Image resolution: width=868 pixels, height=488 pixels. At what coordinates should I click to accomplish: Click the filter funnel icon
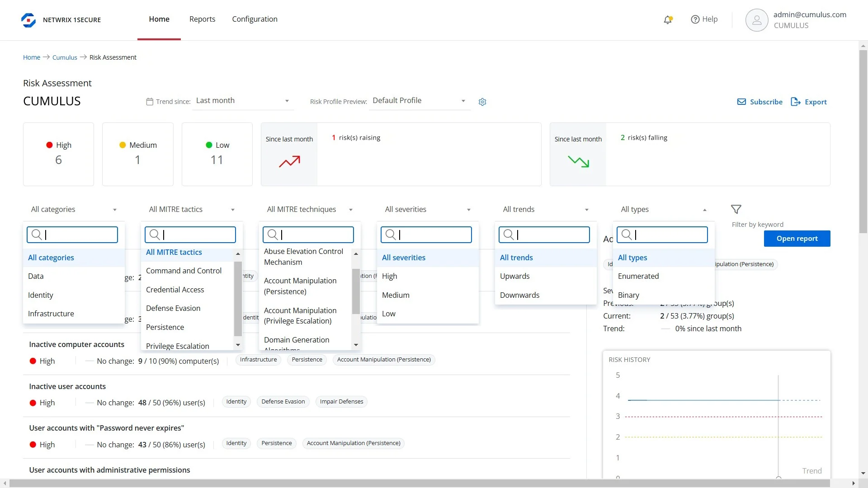click(736, 209)
